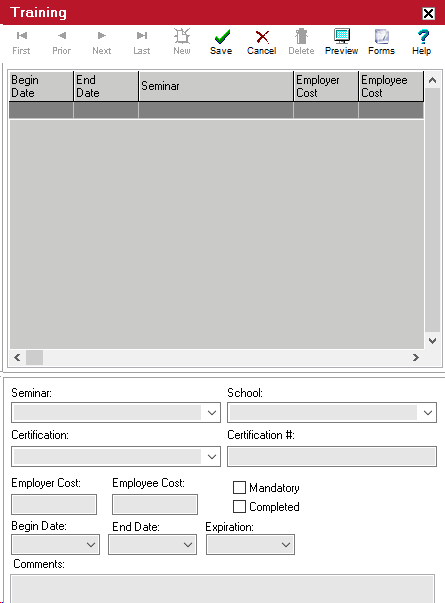Screen dimensions: 445x603
Task: Click into the Certification # field
Action: pos(332,456)
